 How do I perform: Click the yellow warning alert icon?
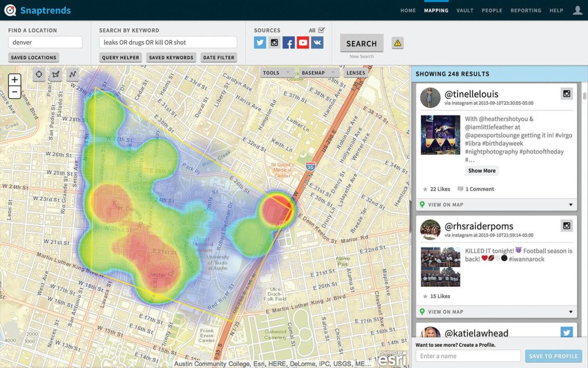tap(397, 43)
